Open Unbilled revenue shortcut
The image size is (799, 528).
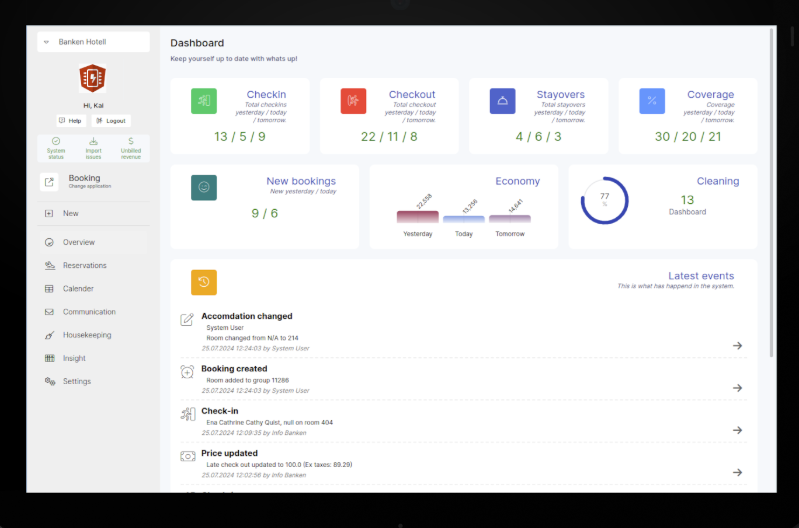coord(131,148)
